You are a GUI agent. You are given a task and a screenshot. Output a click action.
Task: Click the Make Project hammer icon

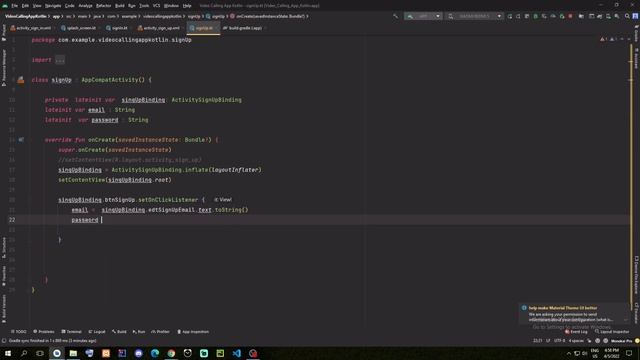396,16
